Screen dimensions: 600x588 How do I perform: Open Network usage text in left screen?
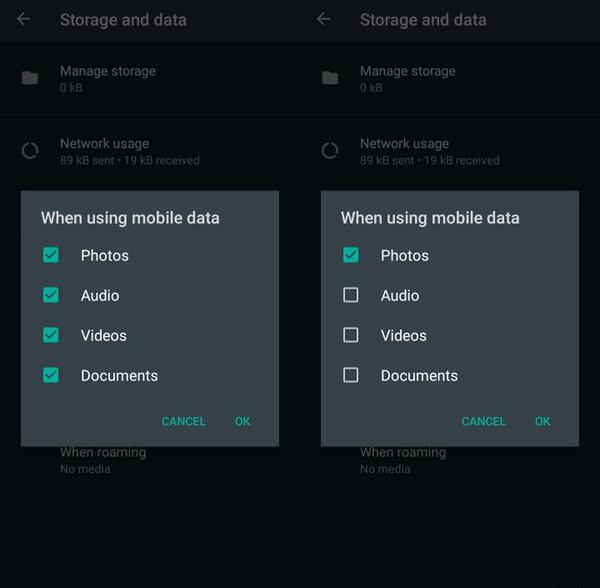click(104, 144)
